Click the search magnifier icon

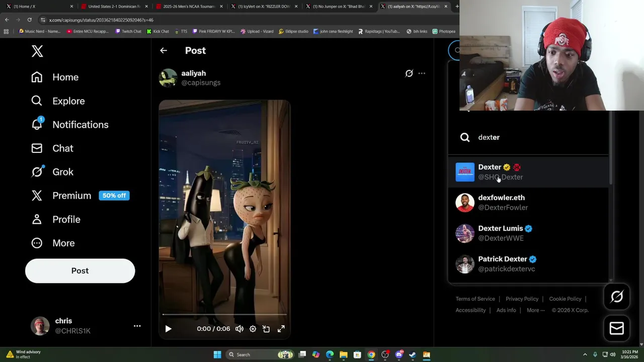point(465,137)
